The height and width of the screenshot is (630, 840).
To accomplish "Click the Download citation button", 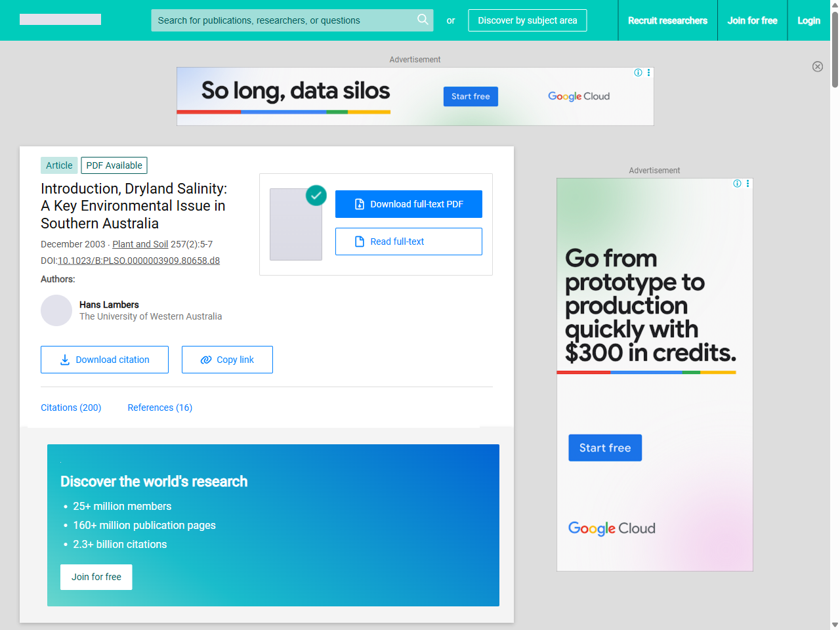I will 104,360.
